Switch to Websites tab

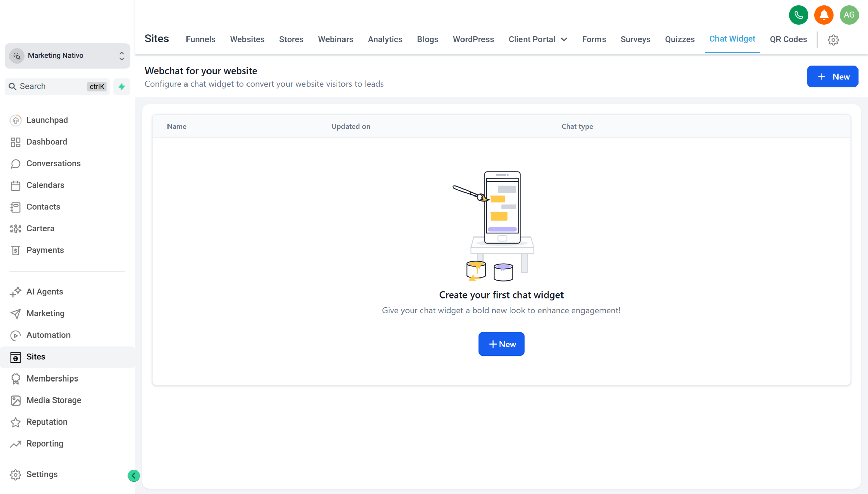tap(247, 39)
